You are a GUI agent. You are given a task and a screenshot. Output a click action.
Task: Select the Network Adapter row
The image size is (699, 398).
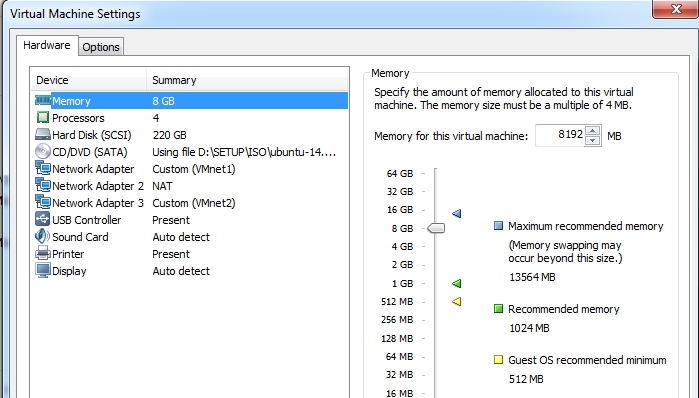pyautogui.click(x=190, y=169)
